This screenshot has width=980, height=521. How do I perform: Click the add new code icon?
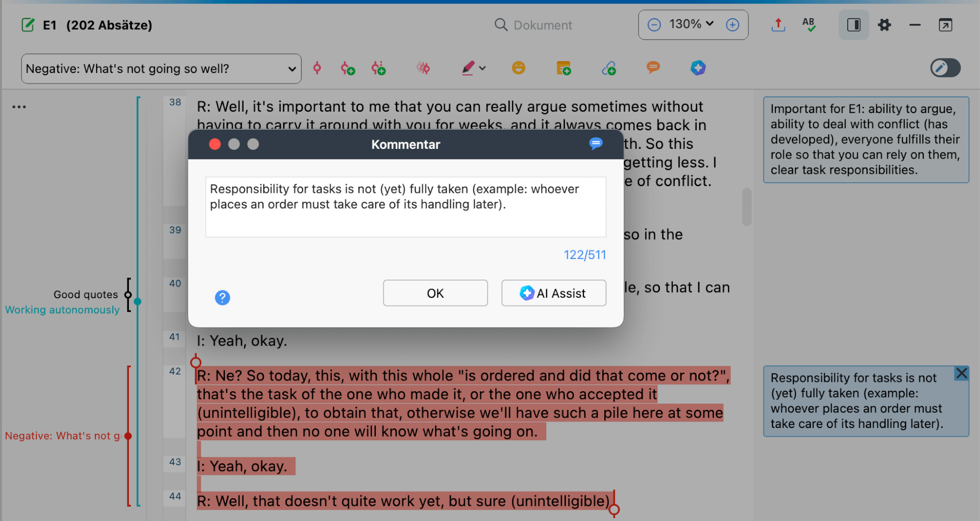348,68
